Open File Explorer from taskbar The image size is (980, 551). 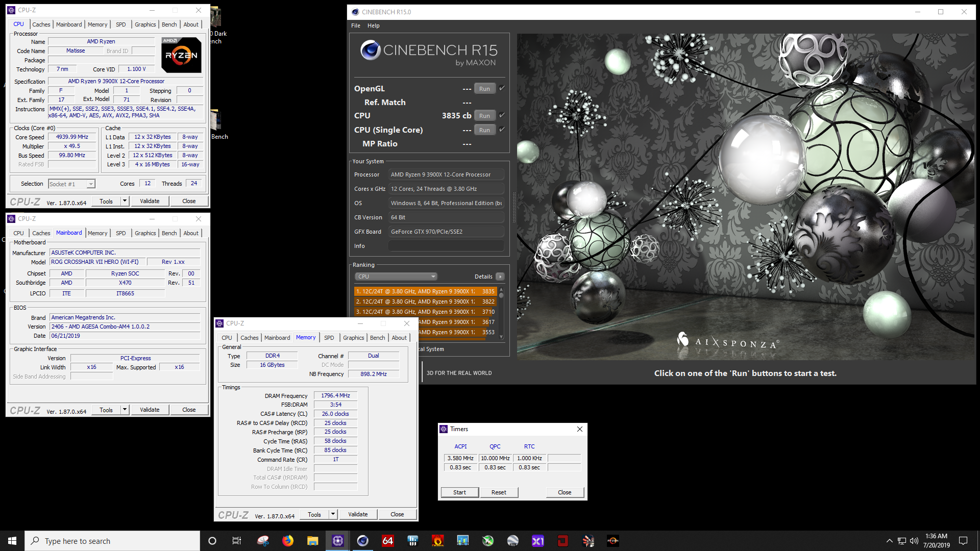[x=313, y=541]
